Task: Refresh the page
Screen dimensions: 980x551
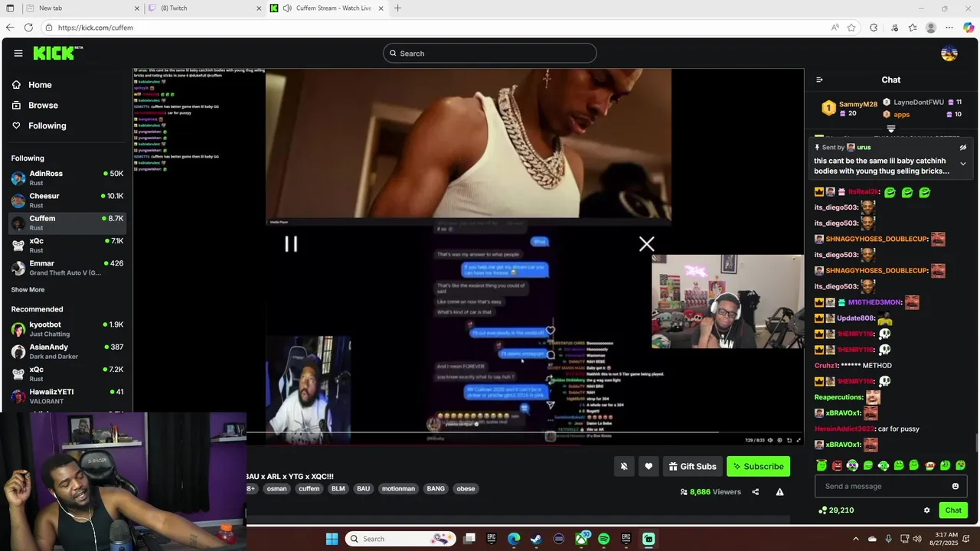Action: [28, 28]
